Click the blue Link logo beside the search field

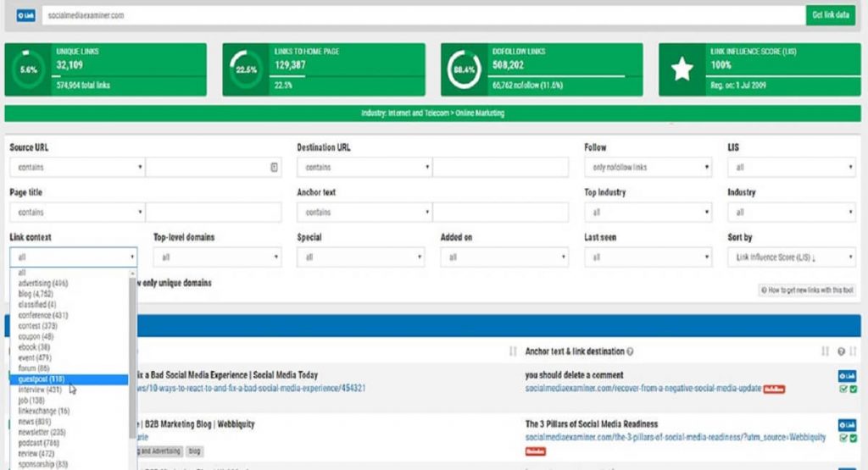(x=25, y=15)
